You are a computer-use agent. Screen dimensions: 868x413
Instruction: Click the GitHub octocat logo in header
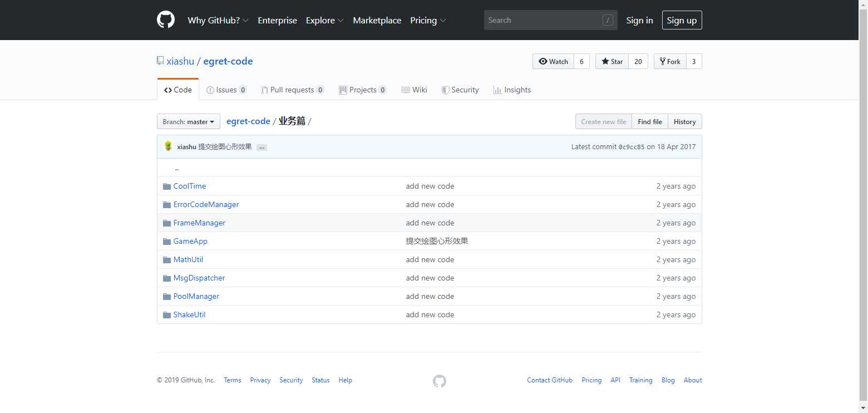click(166, 20)
